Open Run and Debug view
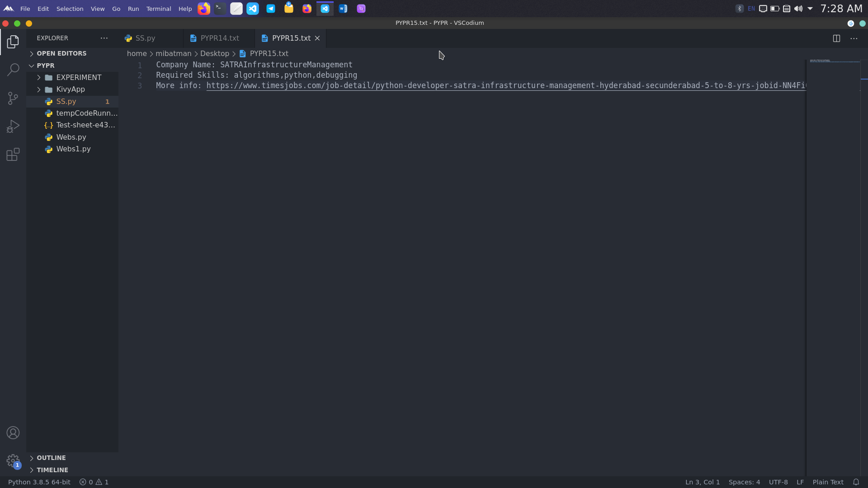The width and height of the screenshot is (868, 488). [13, 127]
